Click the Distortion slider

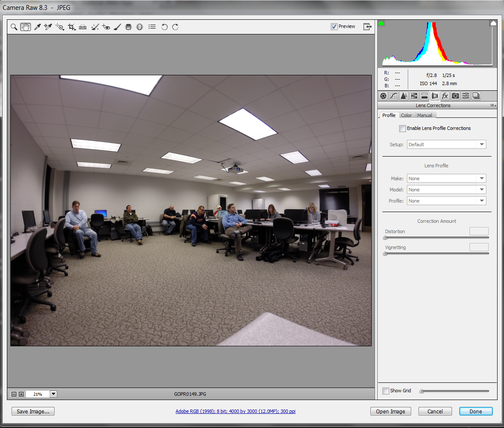pyautogui.click(x=436, y=238)
